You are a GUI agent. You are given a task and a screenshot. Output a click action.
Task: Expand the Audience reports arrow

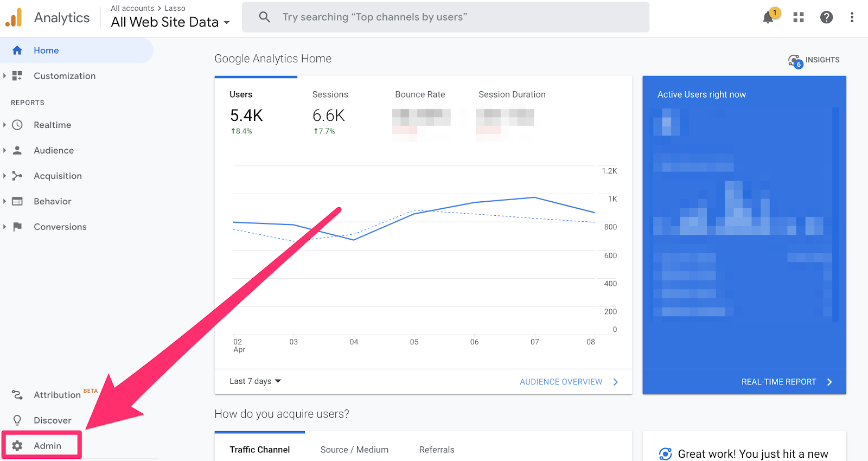pyautogui.click(x=4, y=150)
